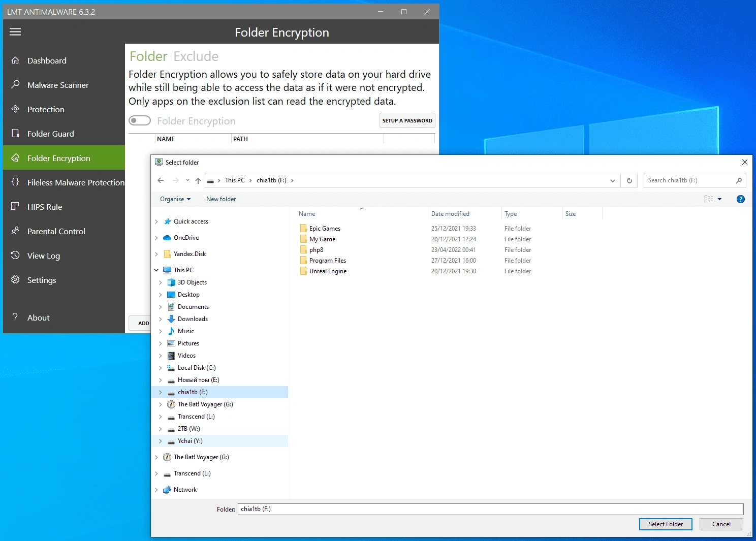The image size is (756, 541).
Task: Open the Organise dropdown menu
Action: point(175,199)
